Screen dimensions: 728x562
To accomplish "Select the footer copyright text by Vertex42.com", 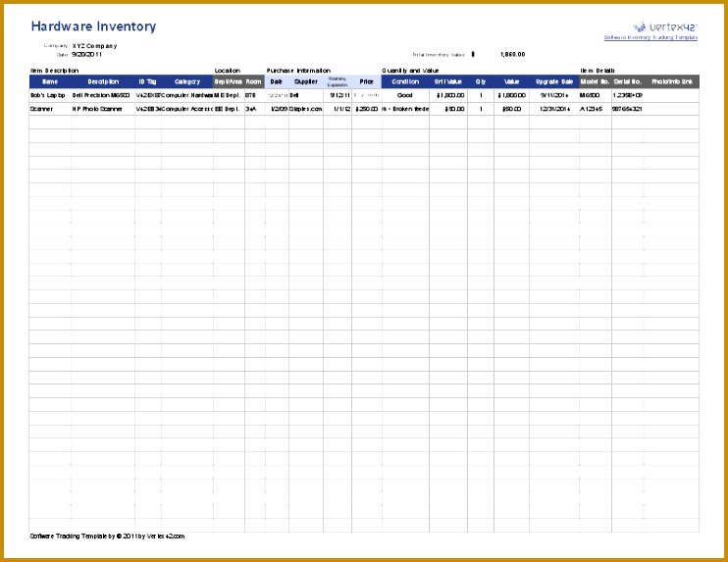I will pyautogui.click(x=107, y=536).
